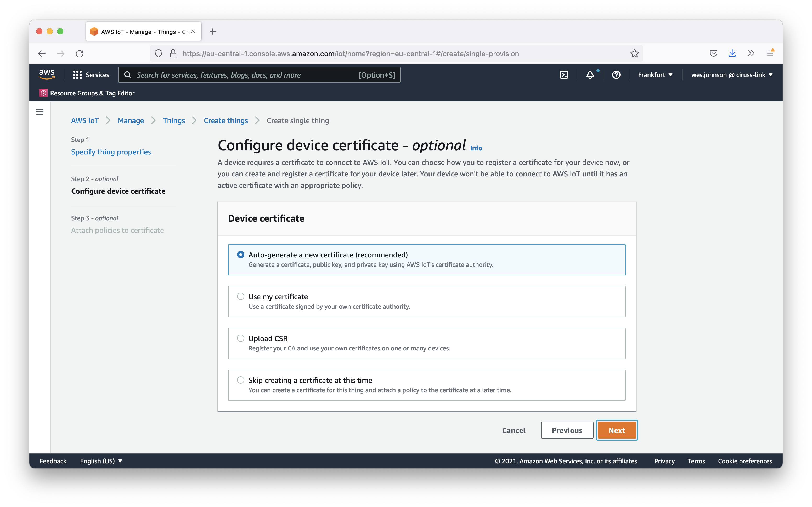The image size is (812, 507).
Task: Bookmark page with star icon
Action: 634,54
